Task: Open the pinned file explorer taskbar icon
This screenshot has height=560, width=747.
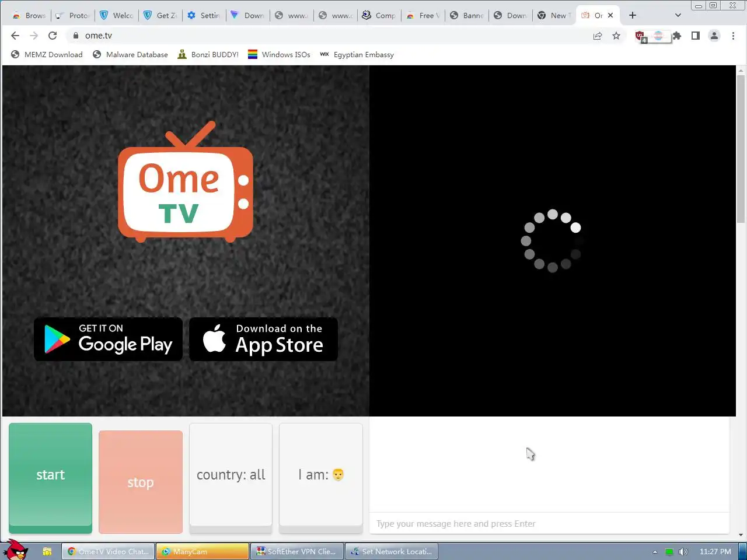Action: pyautogui.click(x=47, y=551)
